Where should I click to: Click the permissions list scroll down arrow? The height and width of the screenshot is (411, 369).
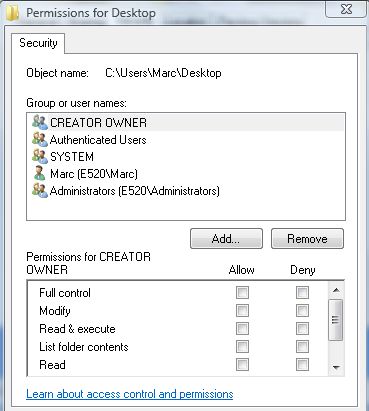pos(336,367)
